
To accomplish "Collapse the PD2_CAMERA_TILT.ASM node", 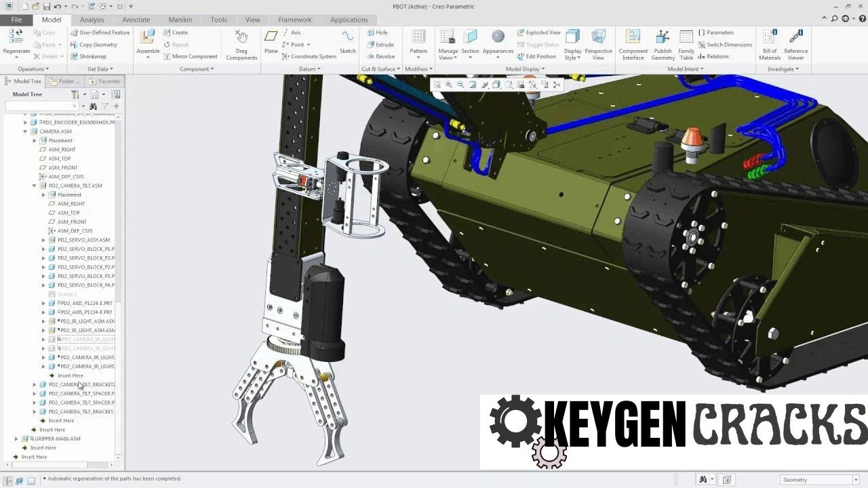I will [x=35, y=186].
